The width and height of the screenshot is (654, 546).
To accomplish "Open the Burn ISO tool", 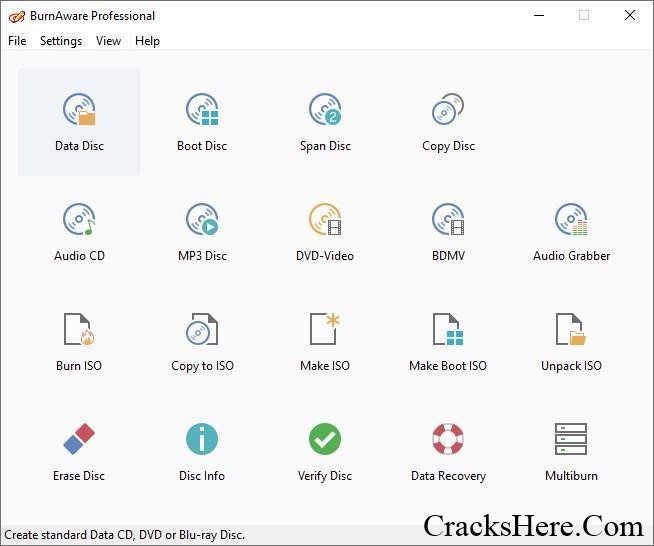I will coord(79,342).
